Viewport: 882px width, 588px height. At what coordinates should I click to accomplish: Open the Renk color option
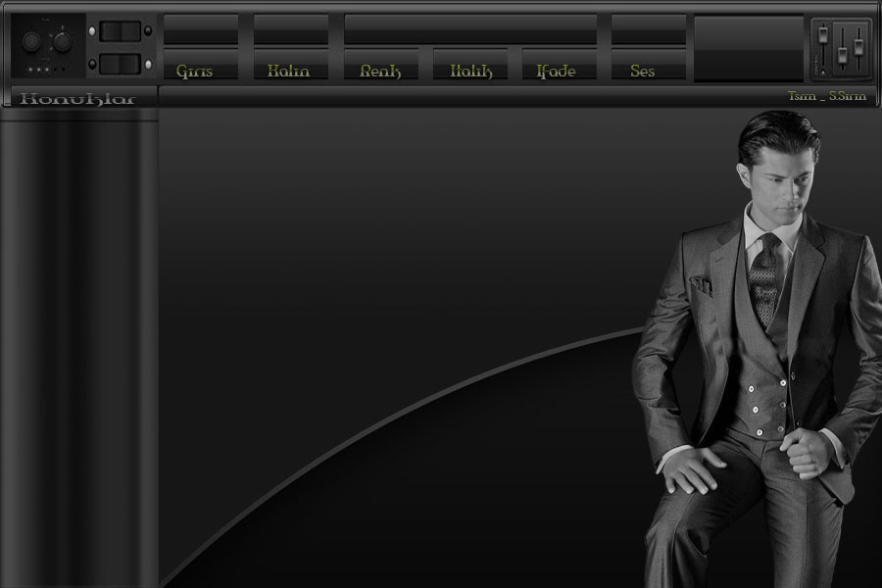[380, 71]
